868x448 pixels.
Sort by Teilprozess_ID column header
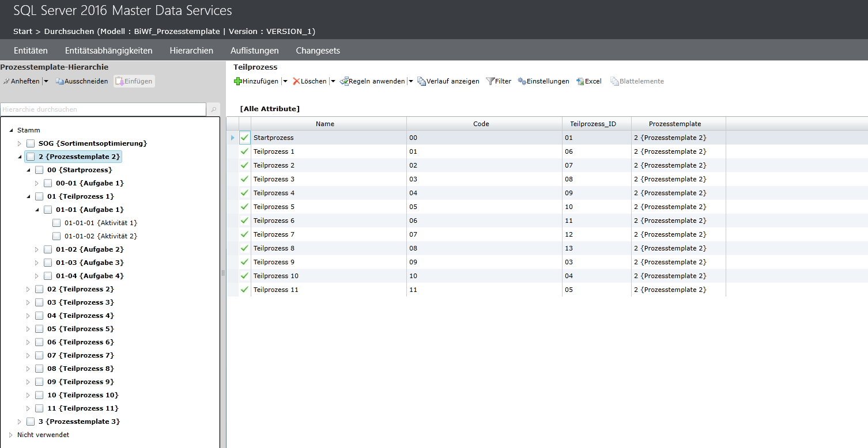[597, 124]
